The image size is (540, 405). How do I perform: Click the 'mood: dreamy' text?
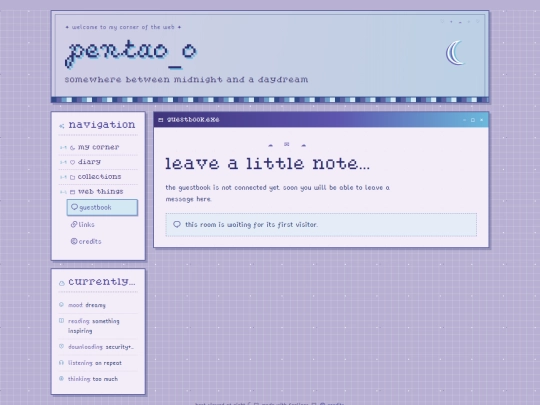pos(87,305)
